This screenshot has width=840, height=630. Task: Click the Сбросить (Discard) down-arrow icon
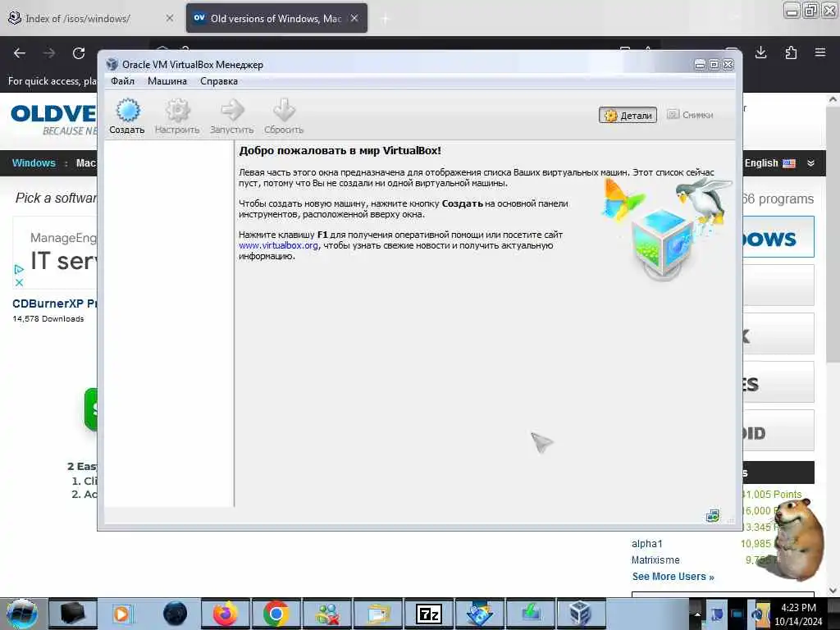click(284, 111)
